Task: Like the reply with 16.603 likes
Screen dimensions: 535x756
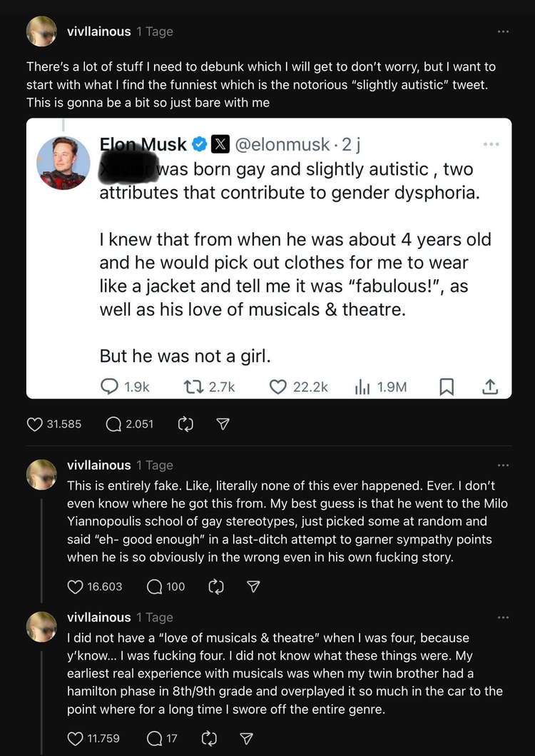Action: click(76, 587)
